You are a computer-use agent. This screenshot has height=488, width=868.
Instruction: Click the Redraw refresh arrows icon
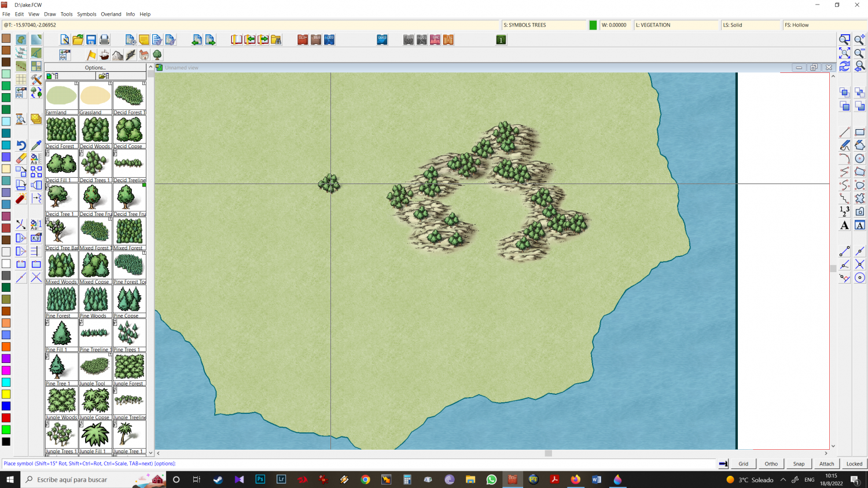[845, 66]
